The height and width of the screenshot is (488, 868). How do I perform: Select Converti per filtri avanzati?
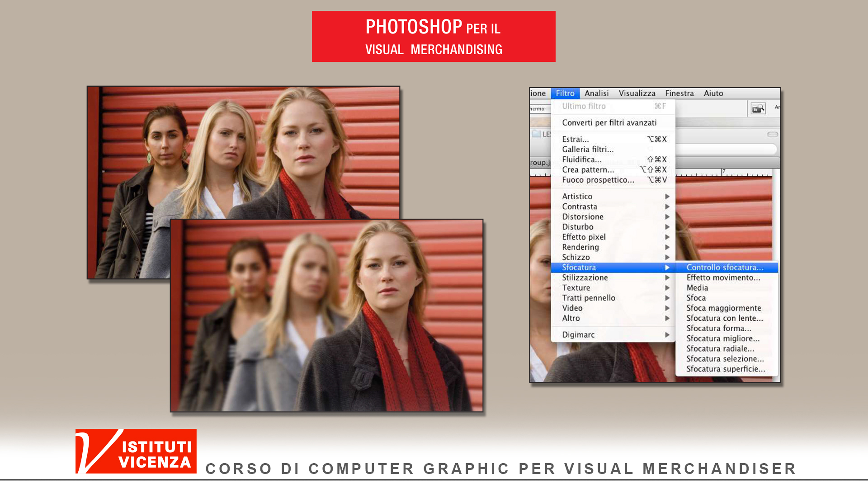tap(613, 123)
